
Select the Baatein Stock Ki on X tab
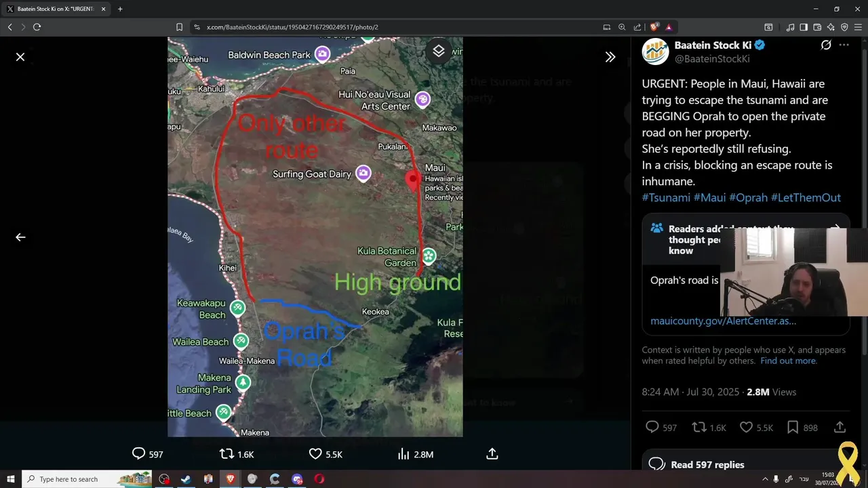coord(56,9)
